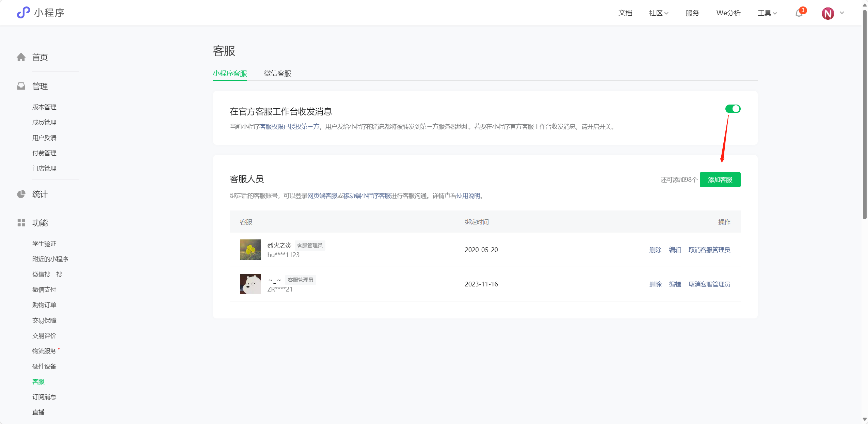Expand the 工具 dropdown menu
Image resolution: width=868 pixels, height=424 pixels.
click(767, 13)
